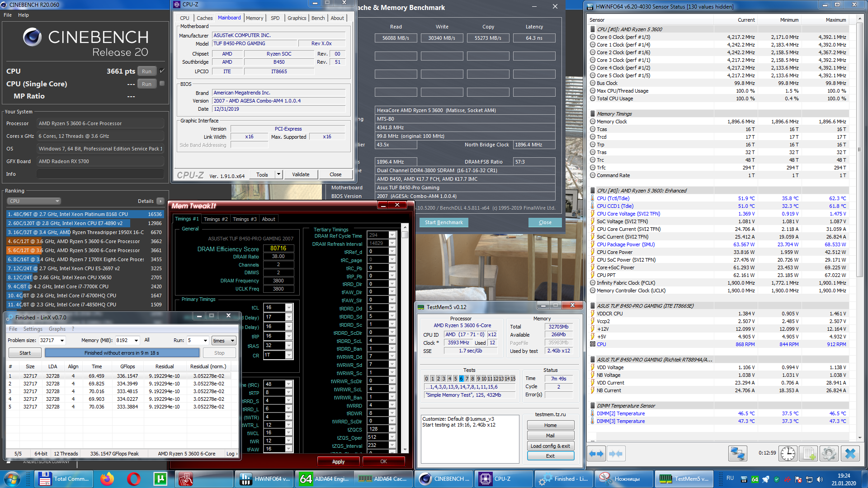
Task: Open the LinX Problem size dropdown
Action: [62, 340]
